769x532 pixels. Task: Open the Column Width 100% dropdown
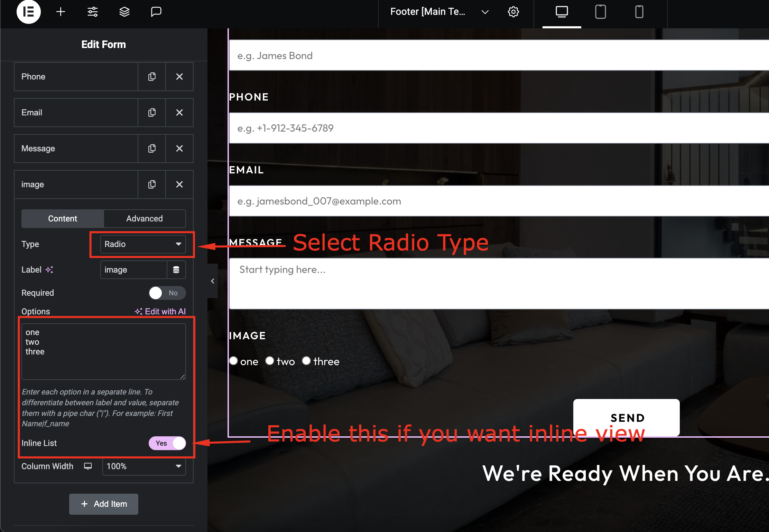coord(144,466)
